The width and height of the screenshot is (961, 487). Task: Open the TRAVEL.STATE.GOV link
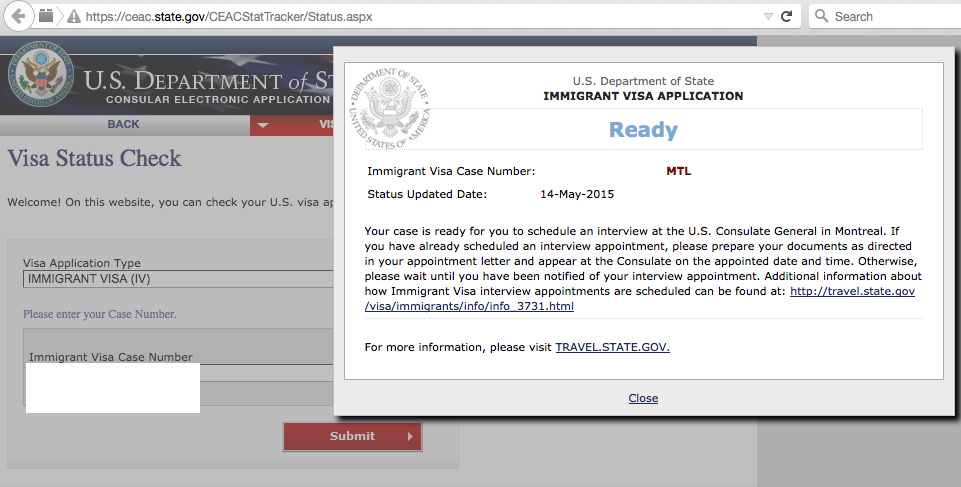612,347
